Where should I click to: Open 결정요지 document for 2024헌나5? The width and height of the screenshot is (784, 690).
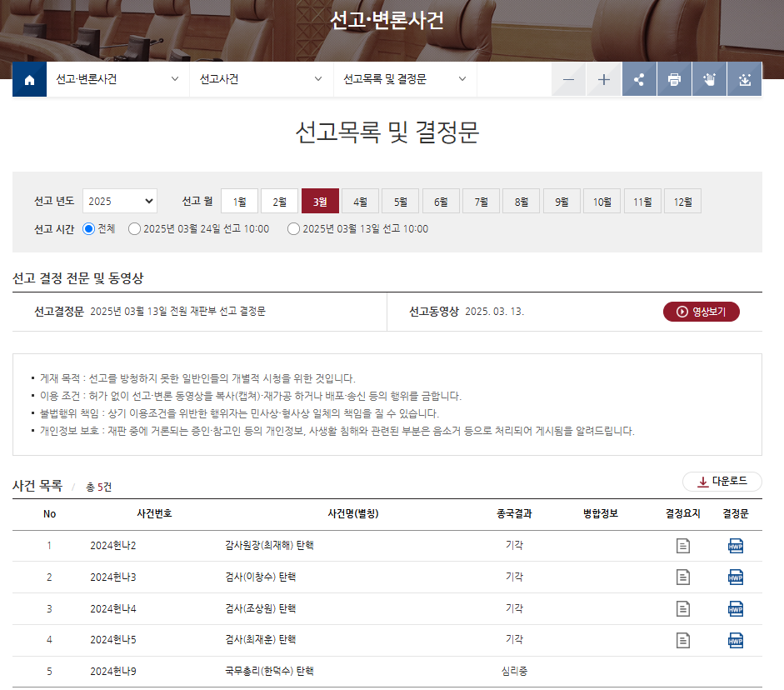[x=682, y=640]
